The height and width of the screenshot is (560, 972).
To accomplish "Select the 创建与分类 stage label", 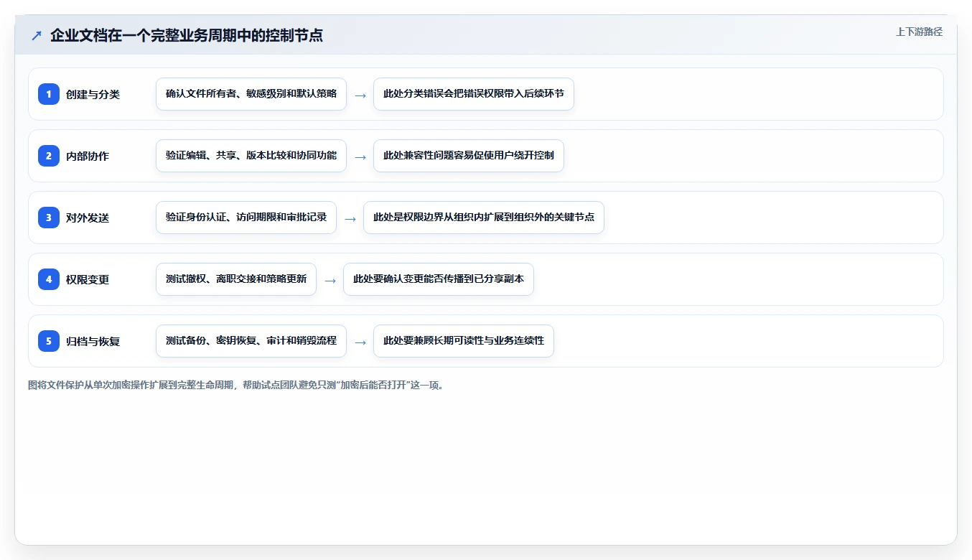I will [93, 94].
